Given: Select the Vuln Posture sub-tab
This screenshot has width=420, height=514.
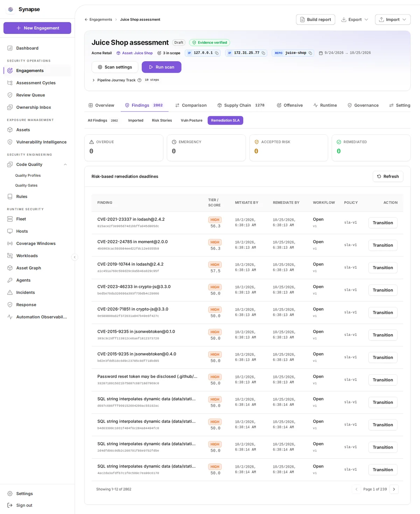Looking at the screenshot, I should (191, 120).
